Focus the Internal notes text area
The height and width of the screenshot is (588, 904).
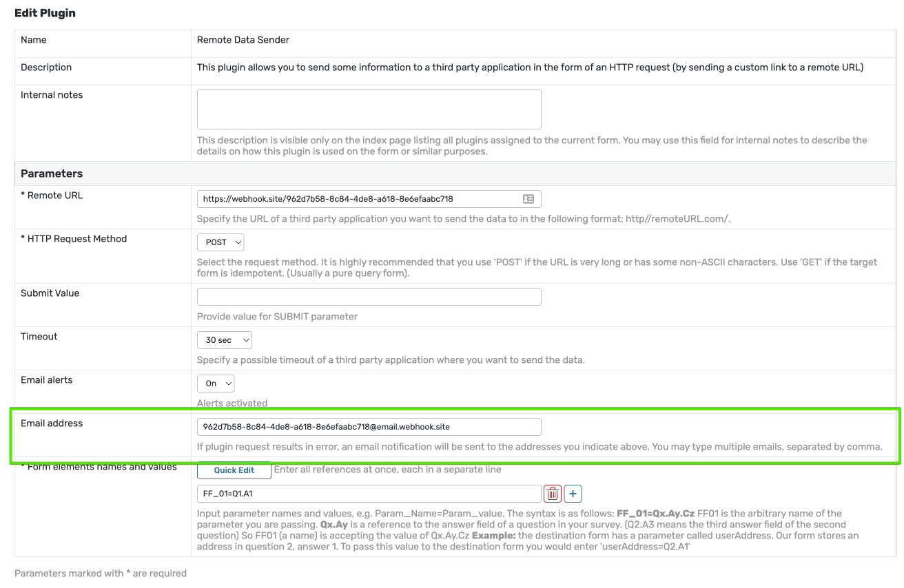click(369, 108)
